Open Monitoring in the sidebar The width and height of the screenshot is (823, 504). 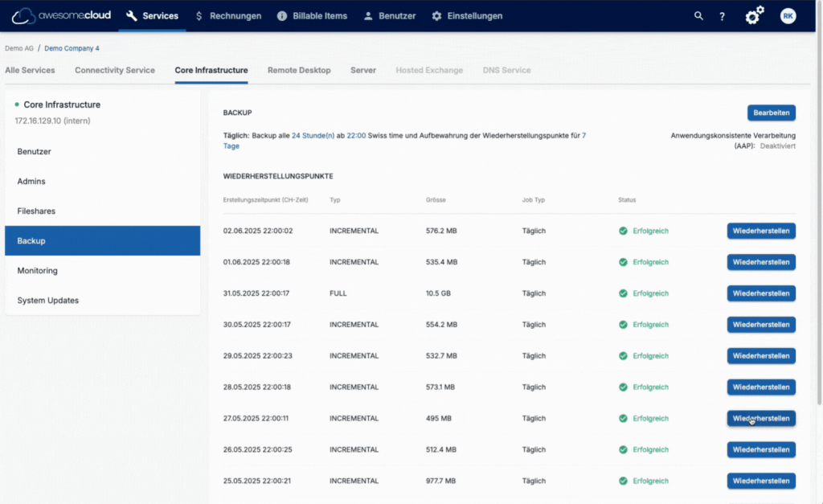coord(102,271)
